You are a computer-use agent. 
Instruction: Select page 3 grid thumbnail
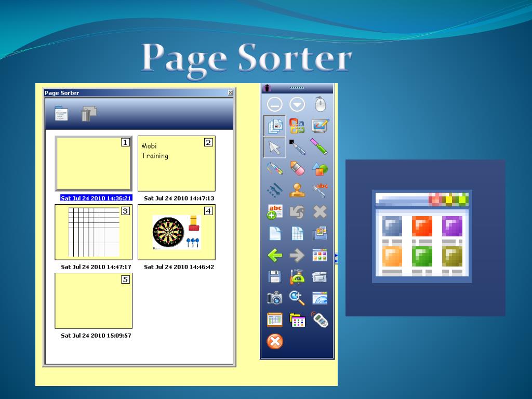94,232
